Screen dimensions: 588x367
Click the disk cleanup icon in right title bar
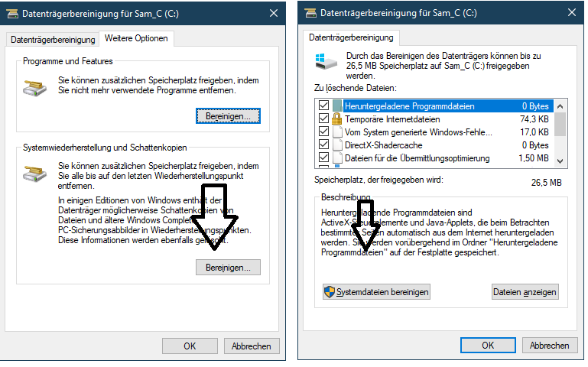point(310,13)
